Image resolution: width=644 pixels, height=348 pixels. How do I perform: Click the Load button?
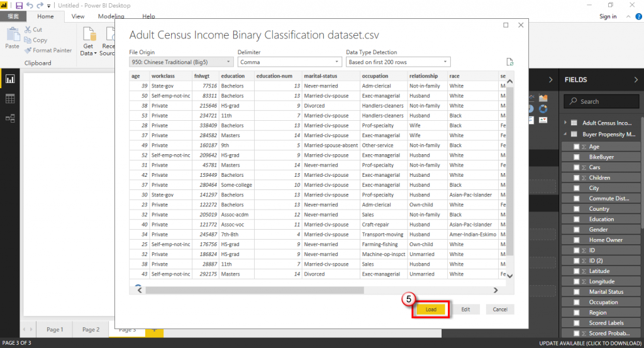pos(431,310)
